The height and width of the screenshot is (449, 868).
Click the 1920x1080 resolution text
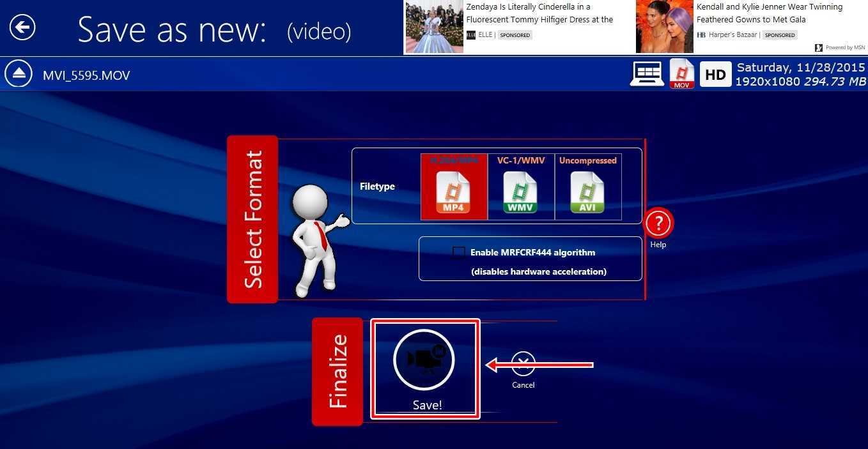pyautogui.click(x=768, y=82)
